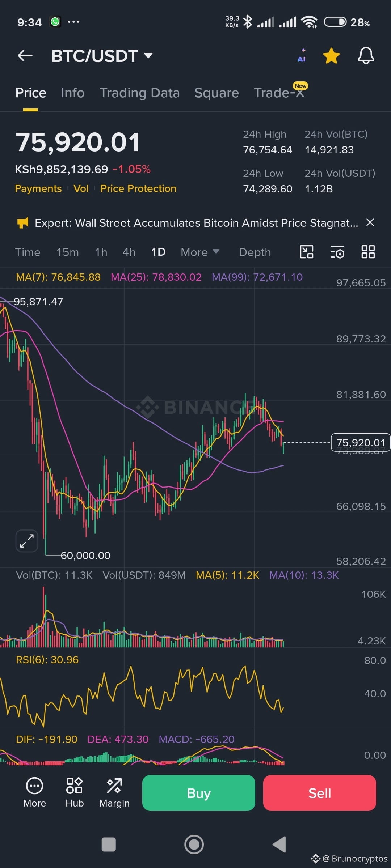This screenshot has width=391, height=868.
Task: Tap the MA(10) 13.3K volume average label
Action: (304, 575)
